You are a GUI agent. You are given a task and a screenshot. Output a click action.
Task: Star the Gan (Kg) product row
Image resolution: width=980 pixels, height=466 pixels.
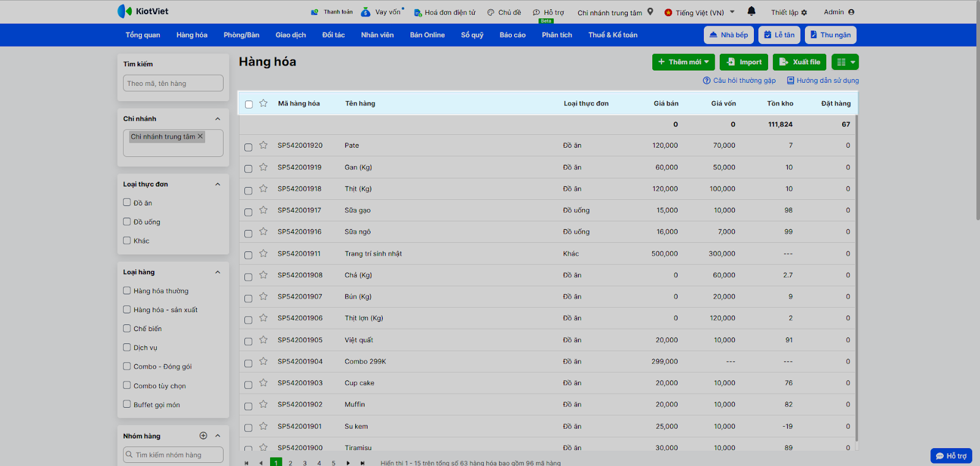263,167
